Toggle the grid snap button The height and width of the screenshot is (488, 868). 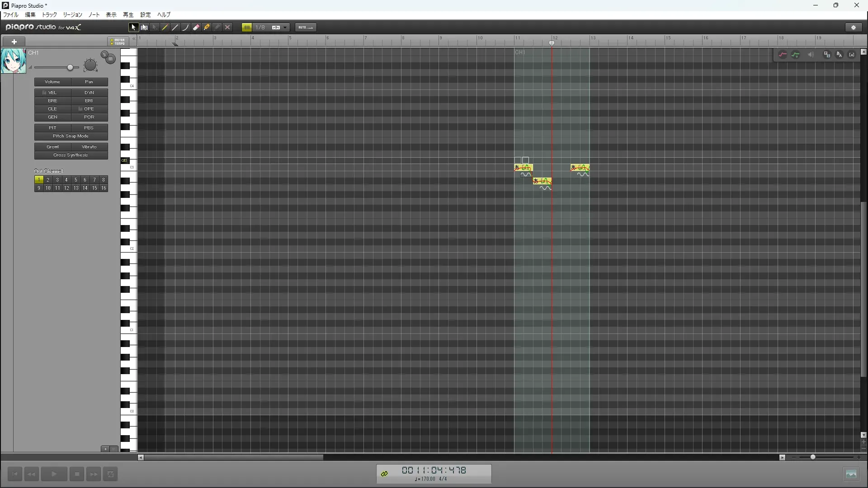[247, 28]
